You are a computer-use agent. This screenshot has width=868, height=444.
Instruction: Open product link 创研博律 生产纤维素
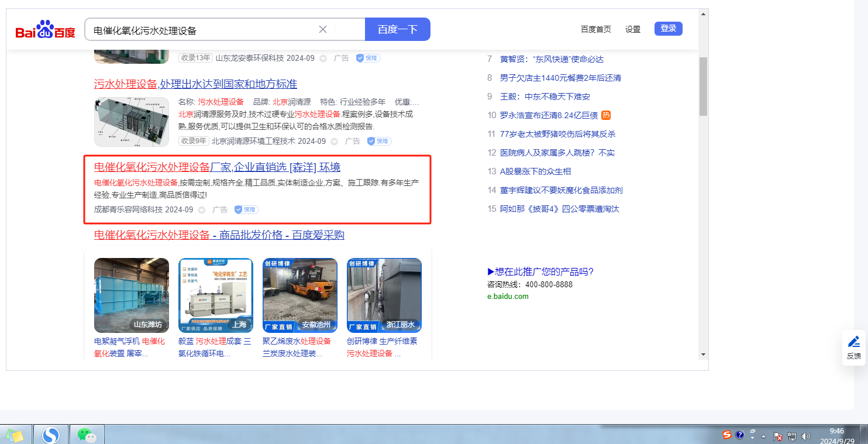point(382,347)
